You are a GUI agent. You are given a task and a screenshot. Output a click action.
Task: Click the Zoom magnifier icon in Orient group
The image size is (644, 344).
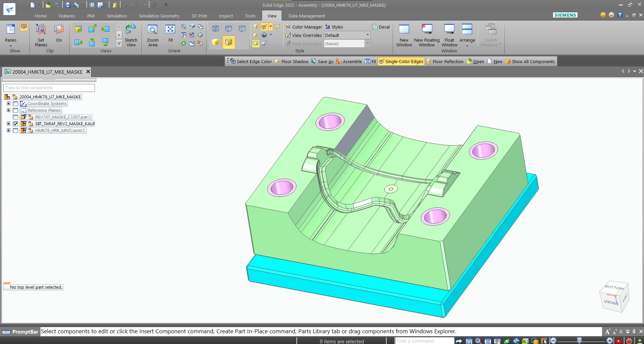184,27
